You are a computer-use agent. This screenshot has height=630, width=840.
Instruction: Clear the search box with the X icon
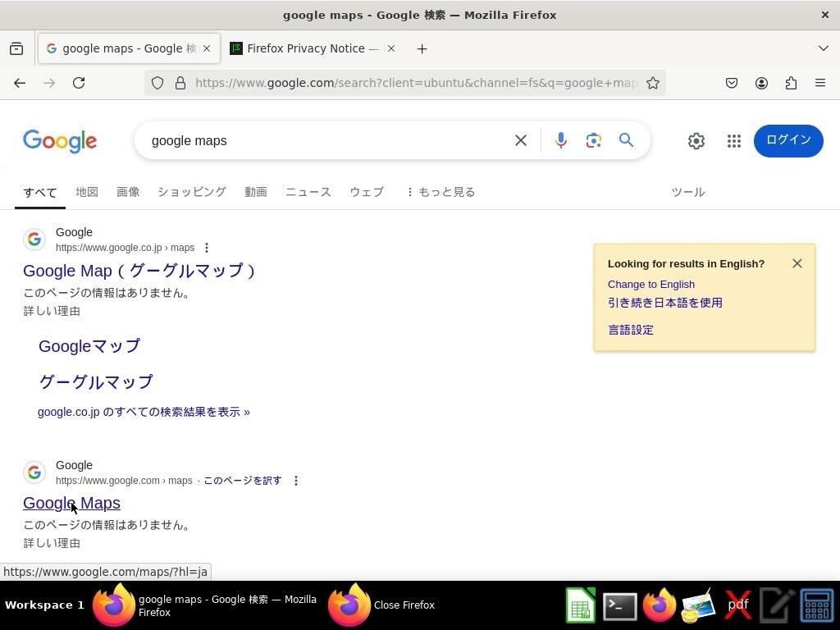point(521,140)
